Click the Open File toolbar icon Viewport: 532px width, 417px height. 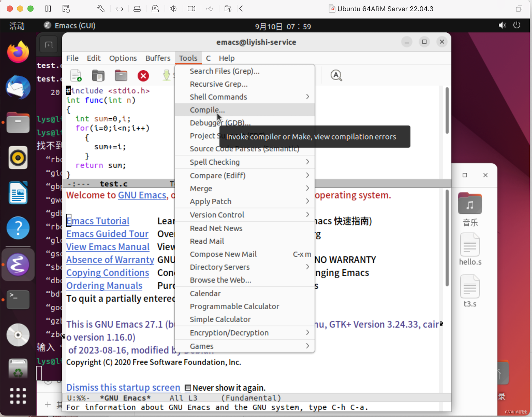coord(98,75)
